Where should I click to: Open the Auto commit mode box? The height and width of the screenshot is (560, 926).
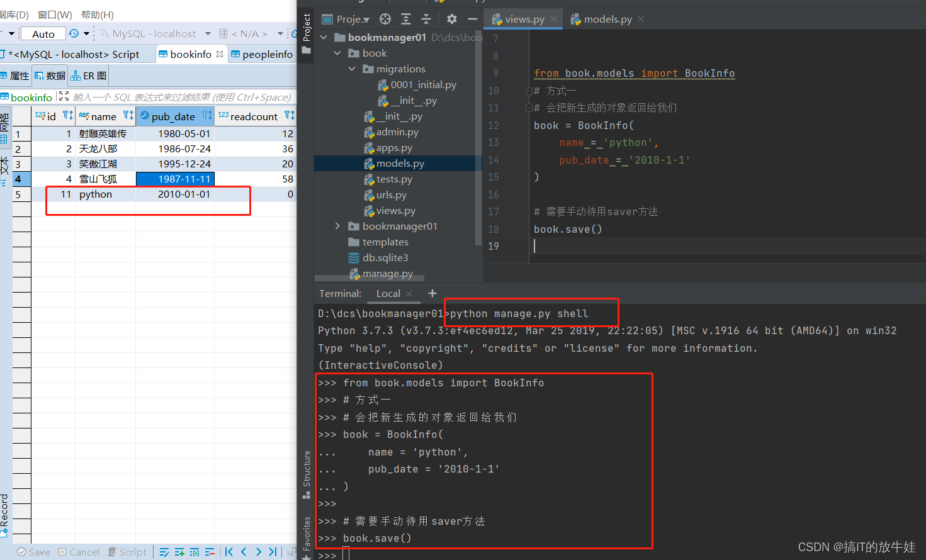coord(43,34)
